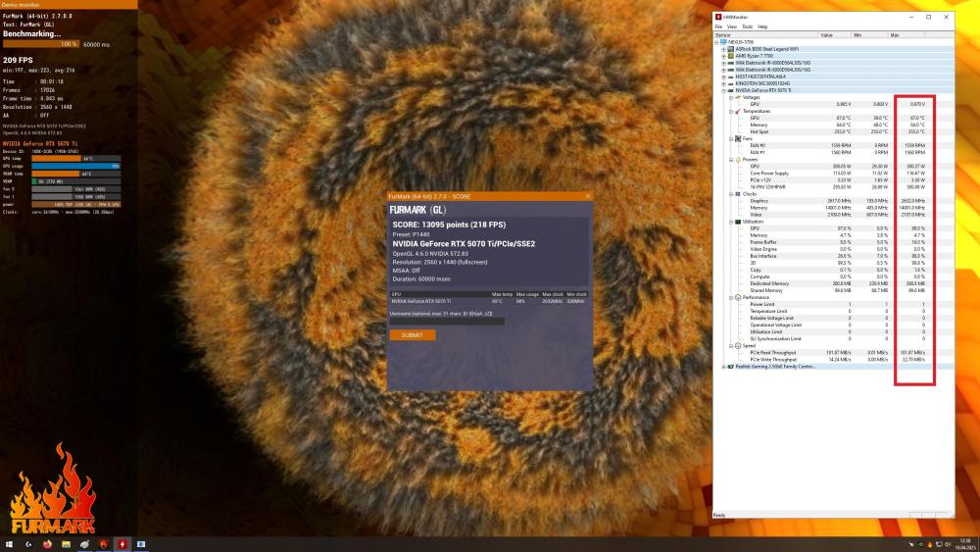This screenshot has height=552, width=980.
Task: Open the Tools menu in HWMonitor
Action: click(747, 26)
